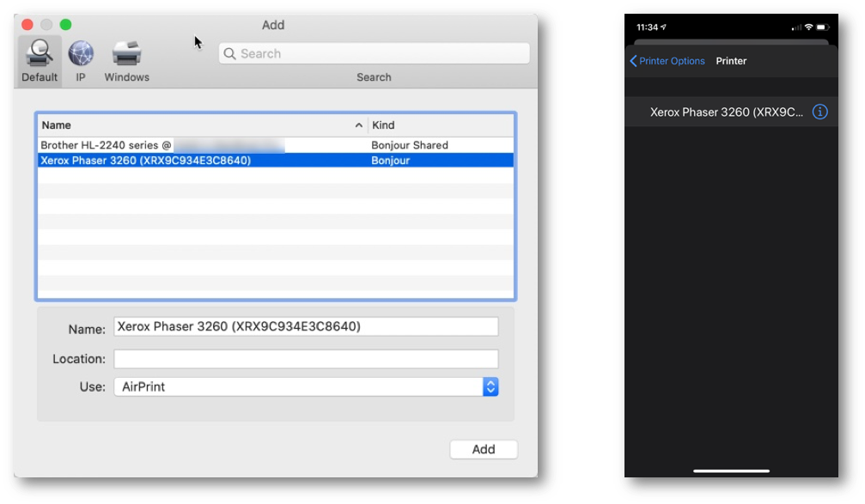
Task: Select the Default printer browser tab
Action: click(x=40, y=61)
